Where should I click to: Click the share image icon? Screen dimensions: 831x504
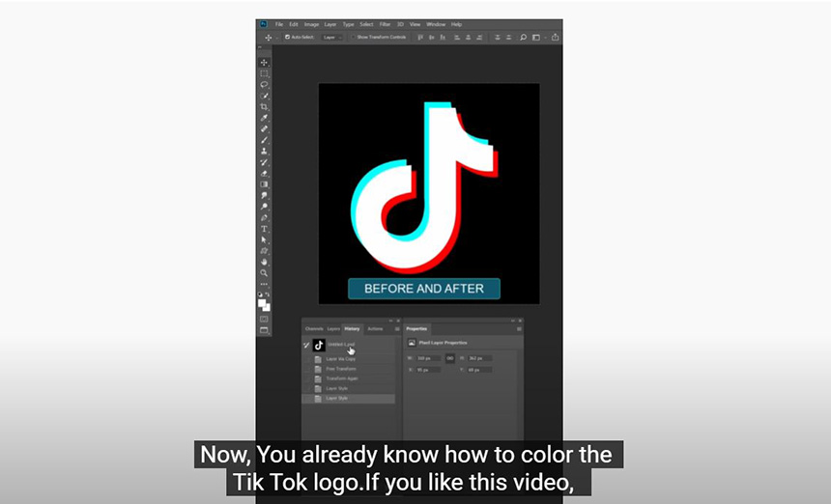555,37
